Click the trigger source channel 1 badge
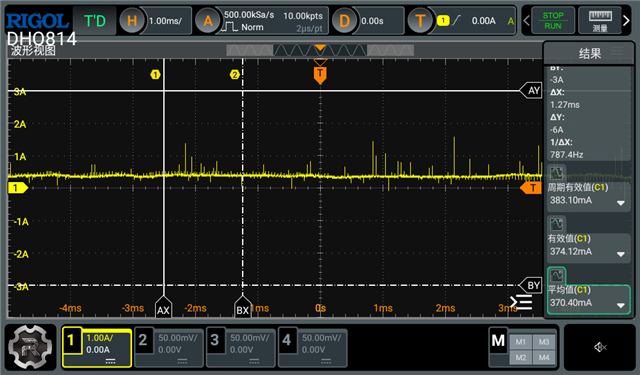Image resolution: width=640 pixels, height=375 pixels. coord(443,20)
